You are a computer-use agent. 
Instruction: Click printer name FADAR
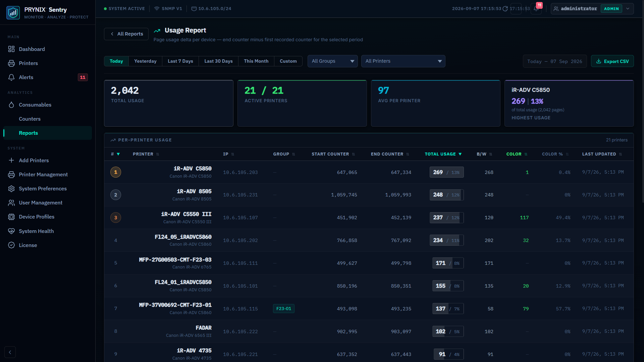click(x=204, y=328)
